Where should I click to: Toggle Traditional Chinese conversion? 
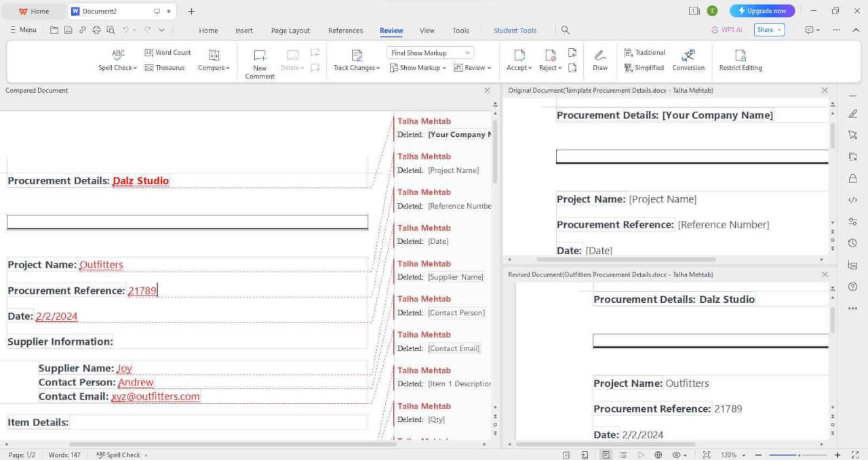[644, 52]
